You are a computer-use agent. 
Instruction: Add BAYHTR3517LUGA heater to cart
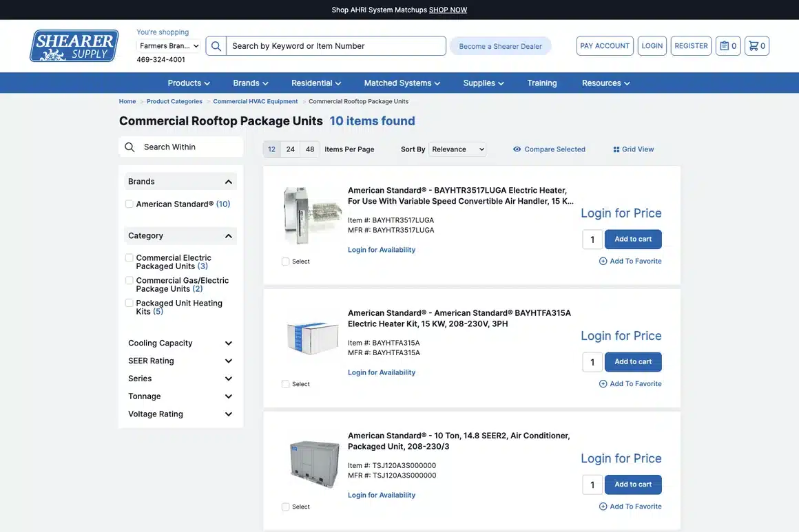pyautogui.click(x=633, y=240)
